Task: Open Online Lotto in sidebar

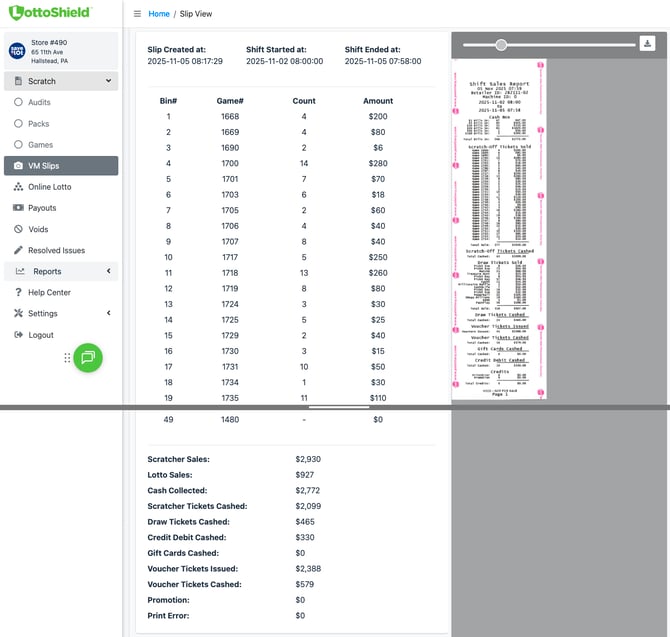Action: pos(49,187)
